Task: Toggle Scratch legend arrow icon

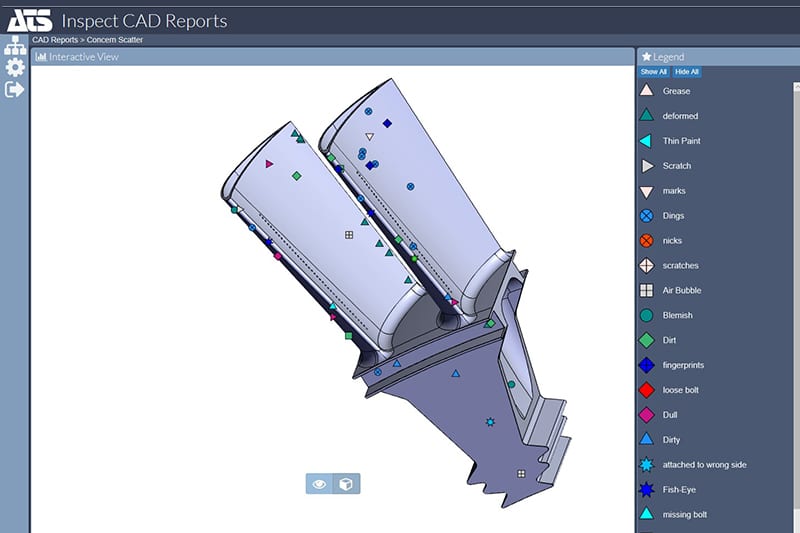Action: coord(647,166)
